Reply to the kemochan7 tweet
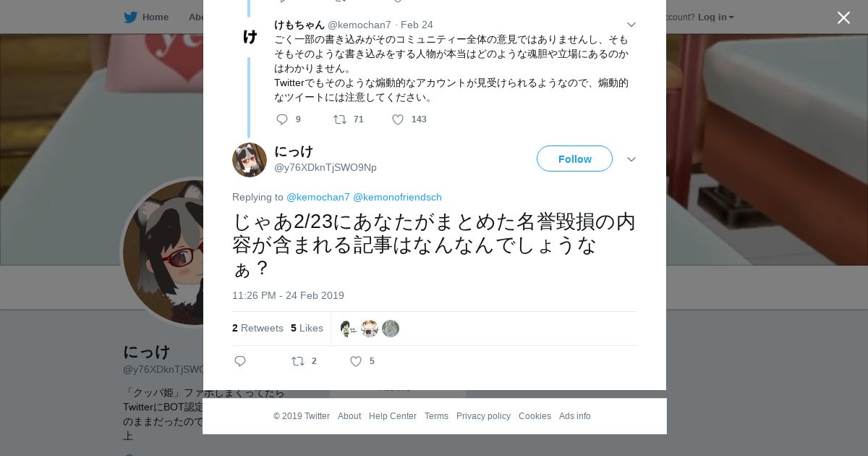 point(282,119)
